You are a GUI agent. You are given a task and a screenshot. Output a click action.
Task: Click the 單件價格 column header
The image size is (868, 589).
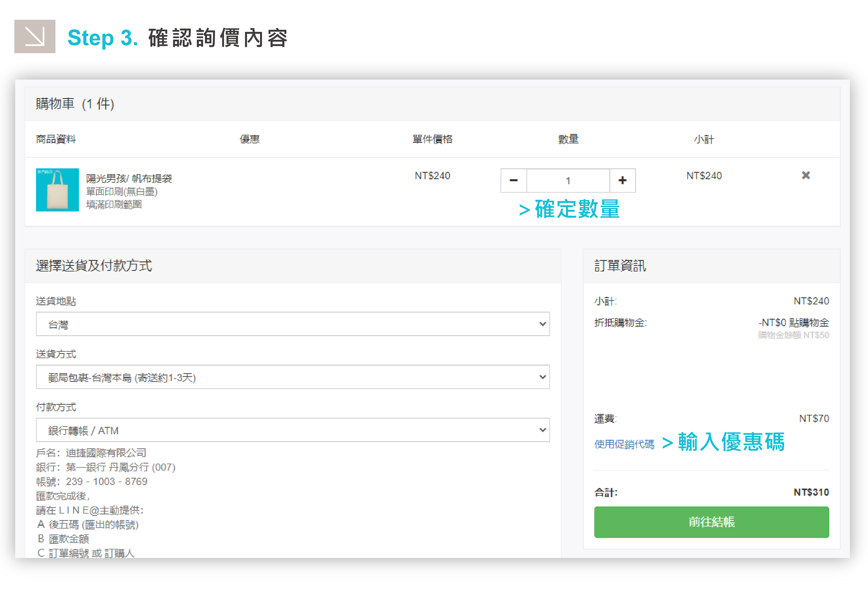[x=432, y=139]
